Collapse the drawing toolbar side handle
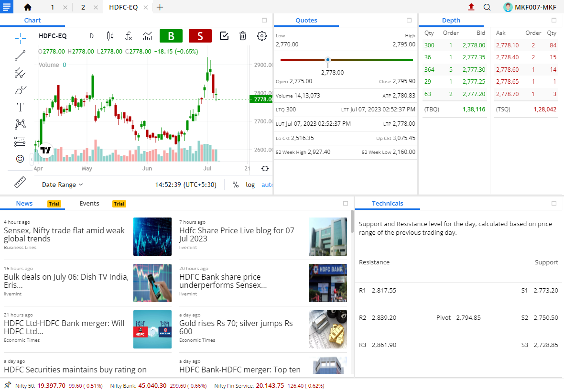Screen dimensions: 564x392 [x=32, y=159]
